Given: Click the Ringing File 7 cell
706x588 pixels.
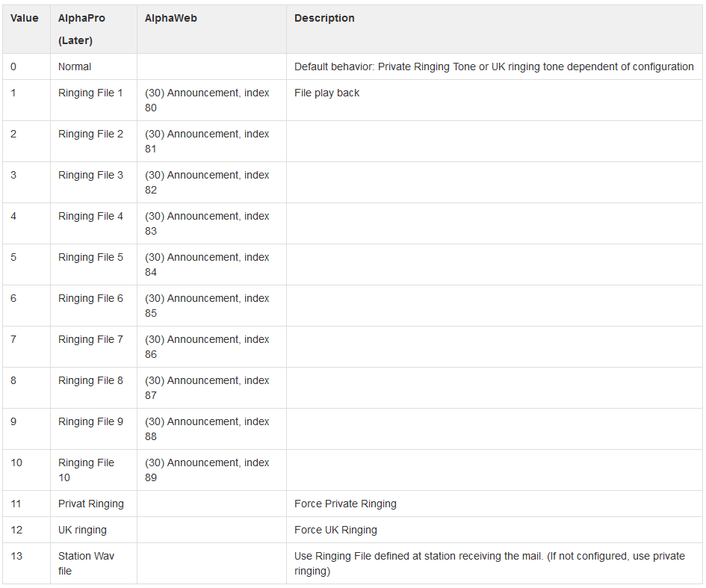Looking at the screenshot, I should tap(90, 339).
